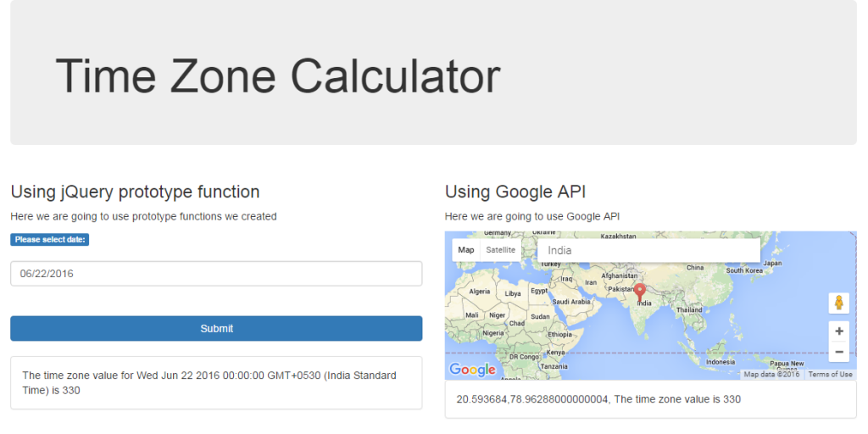Click the Ethiopia label on map

point(559,334)
